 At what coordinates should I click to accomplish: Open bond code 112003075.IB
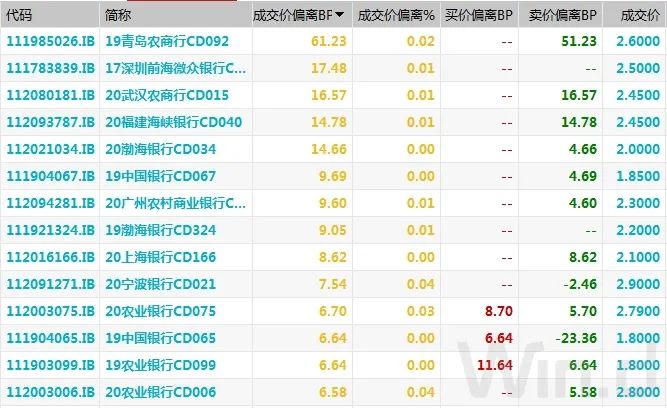(x=50, y=311)
